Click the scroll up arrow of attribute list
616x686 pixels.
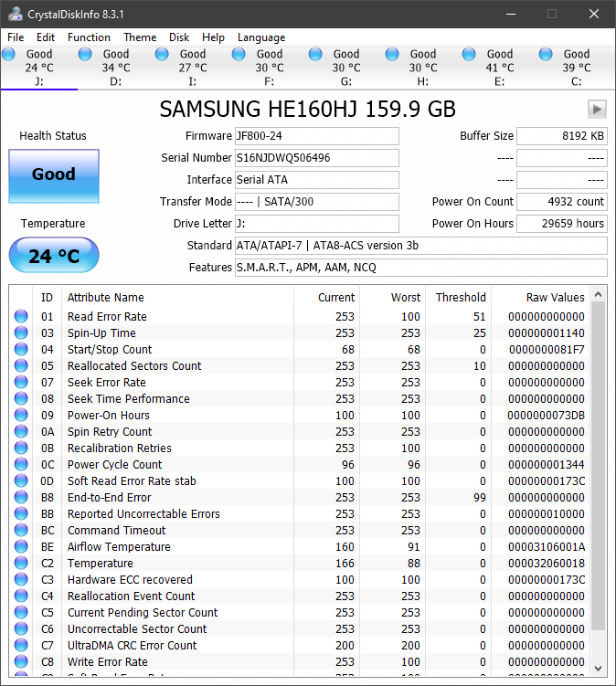(x=598, y=294)
